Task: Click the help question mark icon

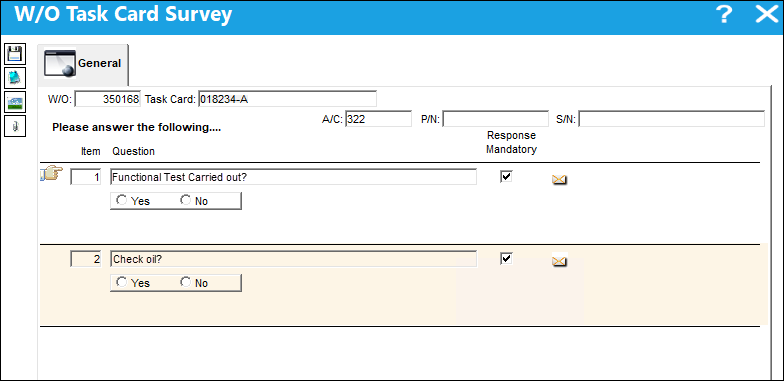Action: click(x=724, y=15)
